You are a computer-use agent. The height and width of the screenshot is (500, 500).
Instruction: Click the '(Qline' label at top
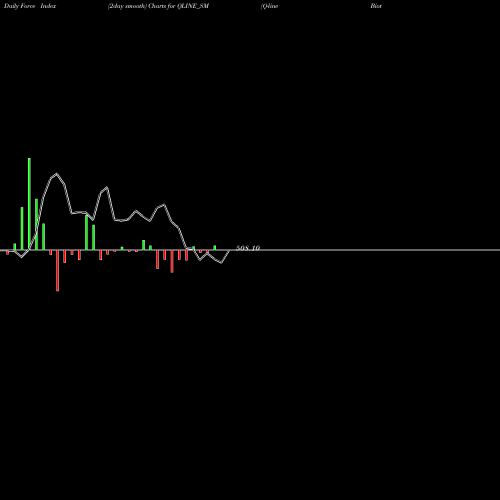point(269,6)
